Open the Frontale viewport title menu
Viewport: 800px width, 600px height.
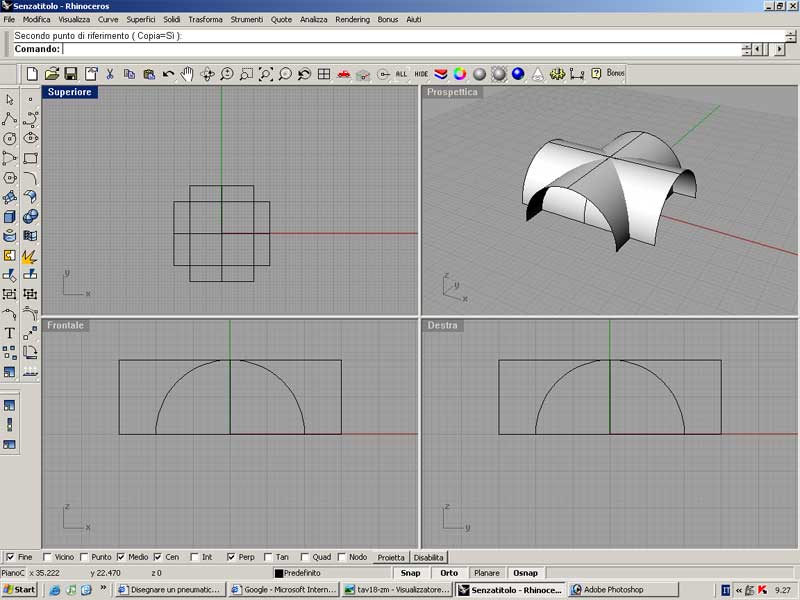(66, 325)
